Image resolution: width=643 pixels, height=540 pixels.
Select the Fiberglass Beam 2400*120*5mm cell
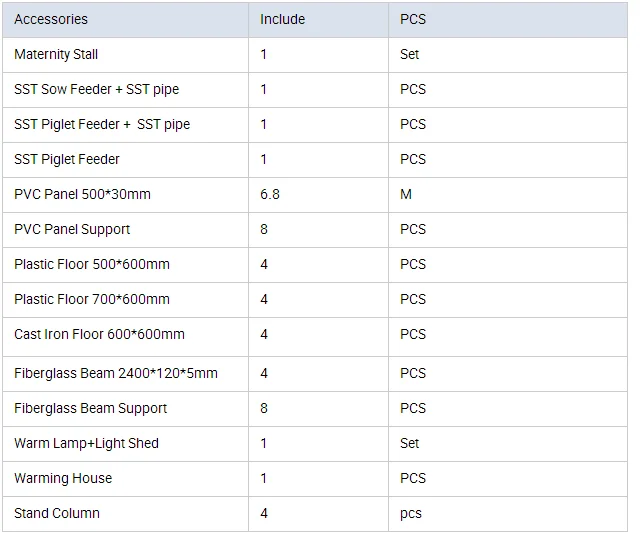click(x=116, y=373)
